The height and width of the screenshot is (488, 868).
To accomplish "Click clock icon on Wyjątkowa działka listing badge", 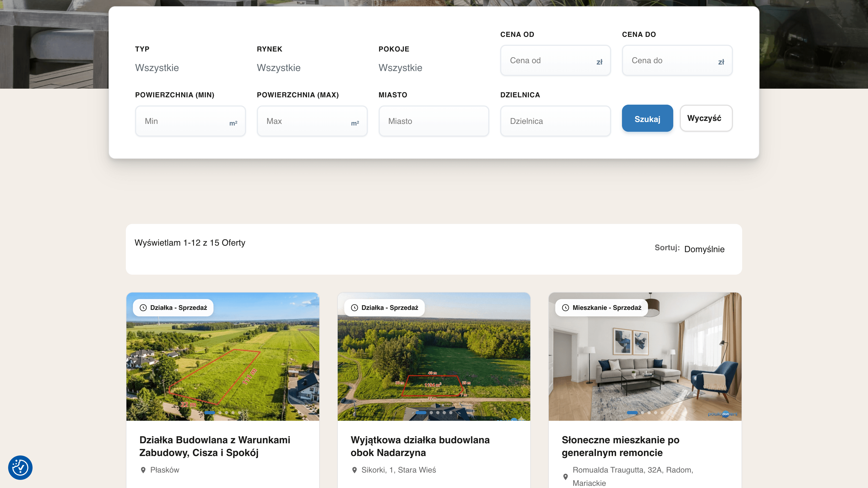I will point(354,307).
